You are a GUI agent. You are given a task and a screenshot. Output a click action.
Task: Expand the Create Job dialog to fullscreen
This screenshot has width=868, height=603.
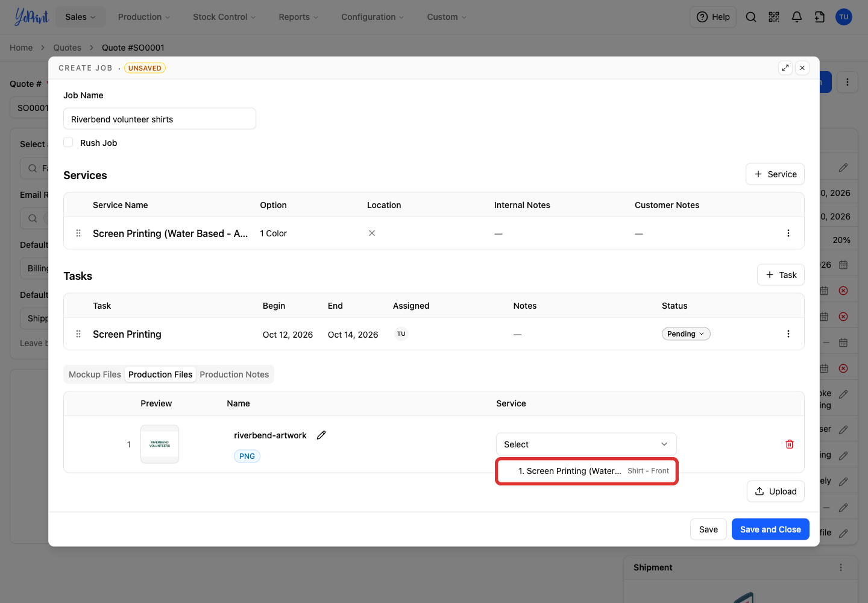[785, 68]
